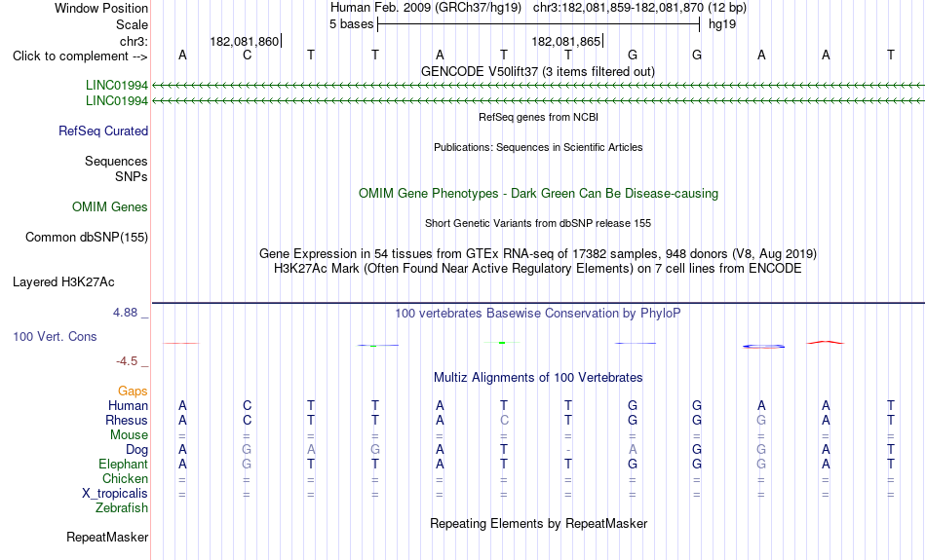Open the 'OMIM Genes' track label
926x560 pixels.
(x=109, y=207)
